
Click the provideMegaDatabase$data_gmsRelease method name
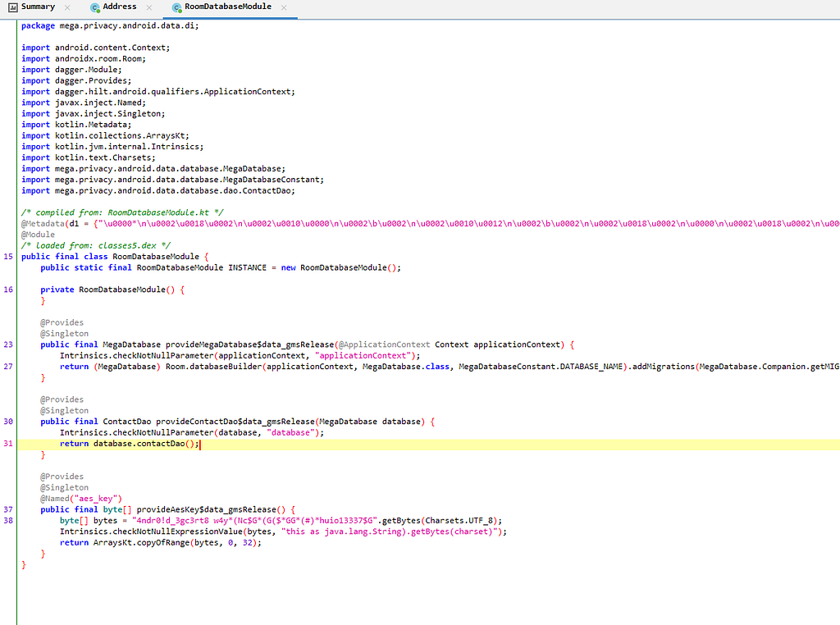point(249,344)
